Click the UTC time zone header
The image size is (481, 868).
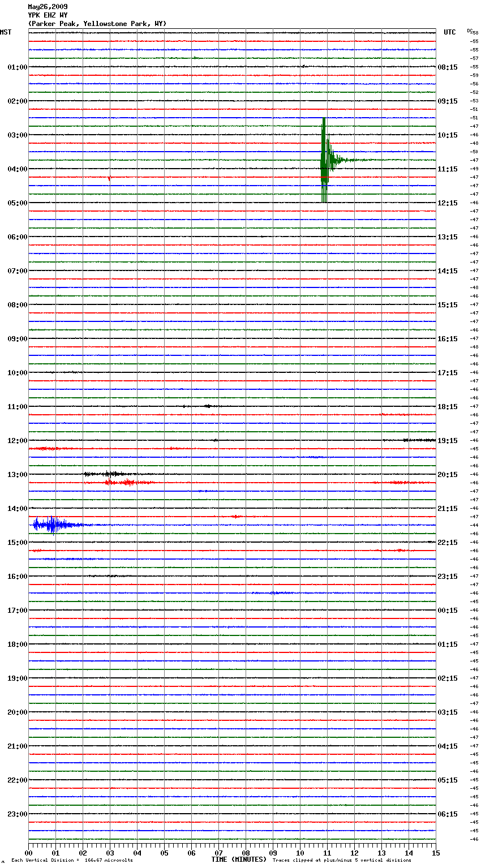[450, 32]
